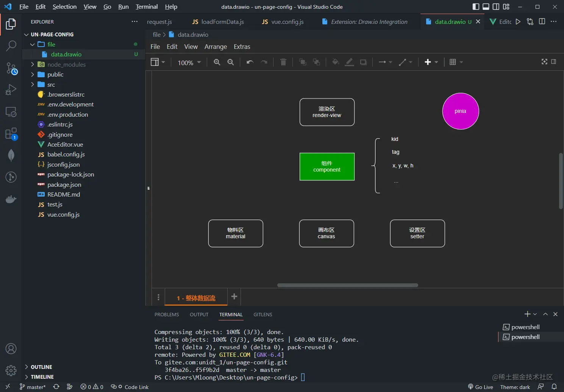Select the Fill Color tool
The image size is (564, 392).
(x=335, y=62)
